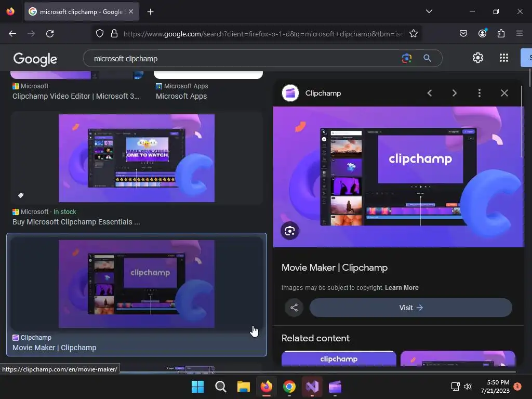The image size is (532, 399).
Task: Click the Movie Maker | Clipchamp heading
Action: coord(335,268)
